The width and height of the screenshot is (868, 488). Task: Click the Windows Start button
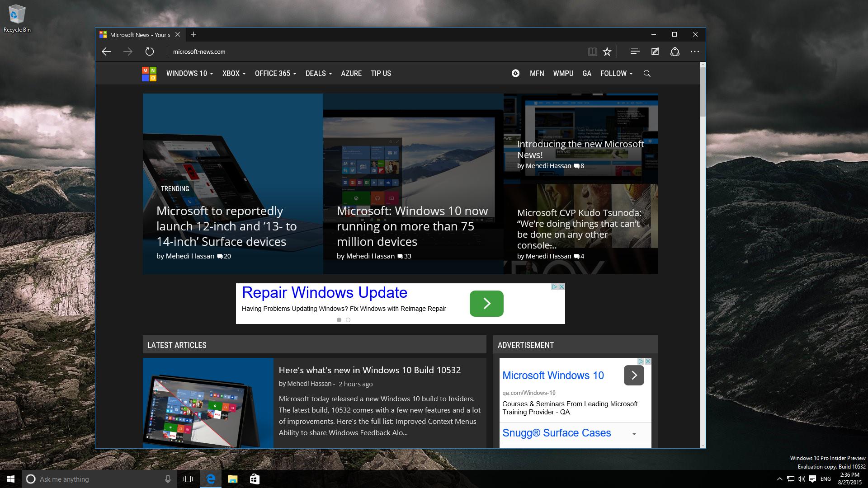click(x=11, y=479)
